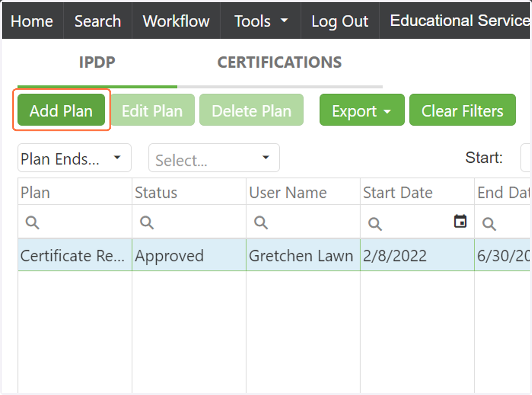
Task: Click the Clear Filters button
Action: [462, 110]
